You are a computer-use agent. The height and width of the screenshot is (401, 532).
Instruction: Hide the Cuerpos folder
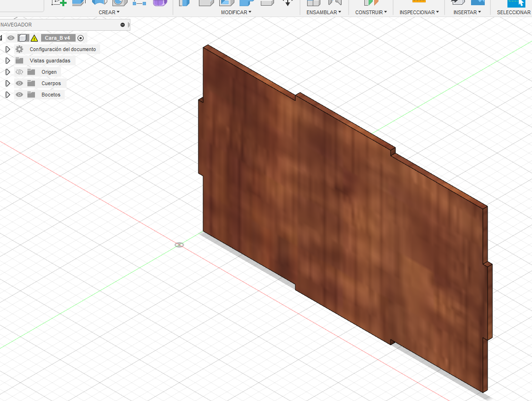point(19,83)
